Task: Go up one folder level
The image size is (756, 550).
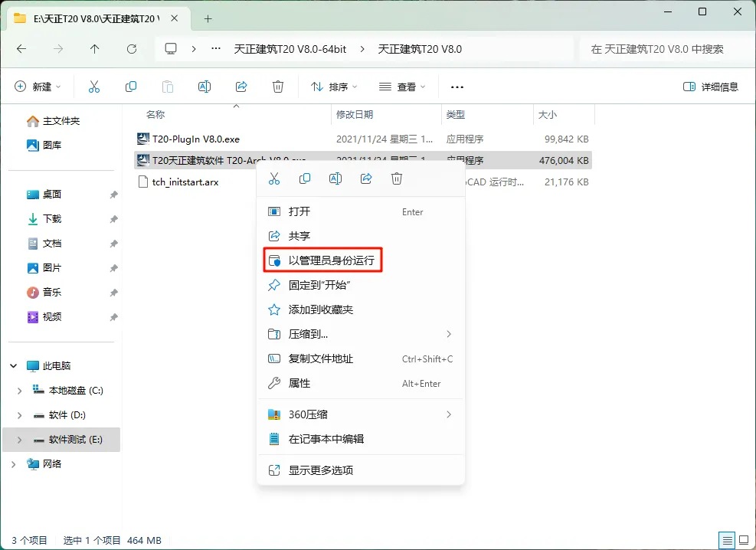Action: (94, 49)
